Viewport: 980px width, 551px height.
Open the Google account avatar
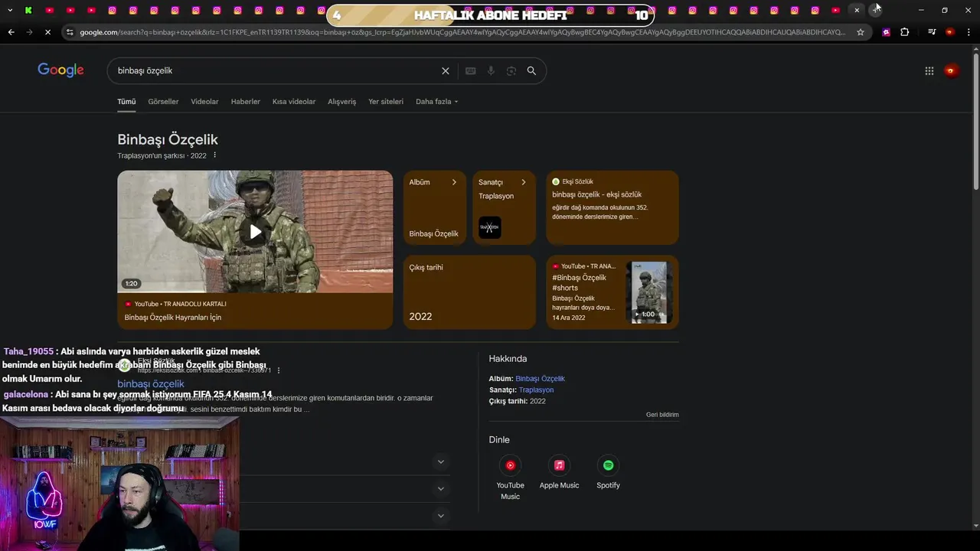[x=952, y=70]
